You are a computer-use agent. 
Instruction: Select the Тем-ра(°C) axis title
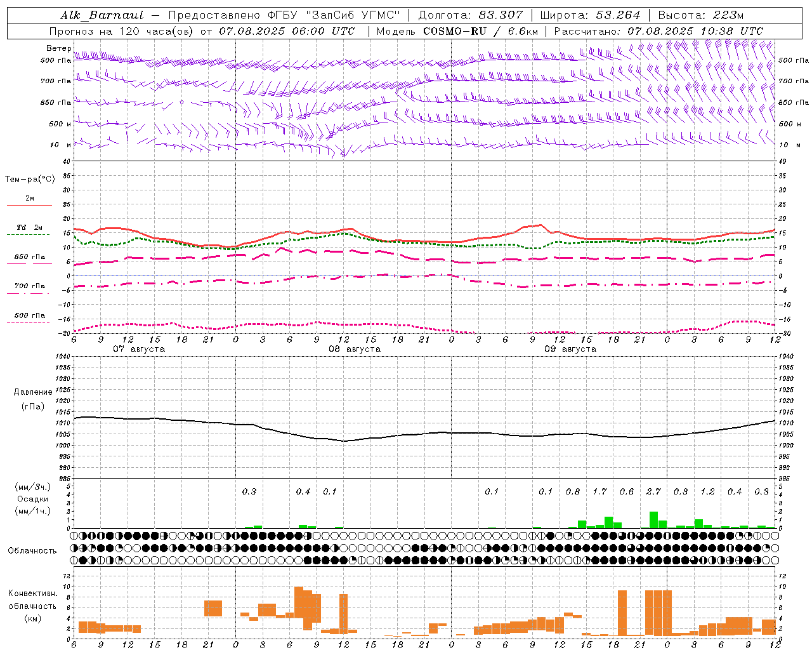click(x=30, y=179)
